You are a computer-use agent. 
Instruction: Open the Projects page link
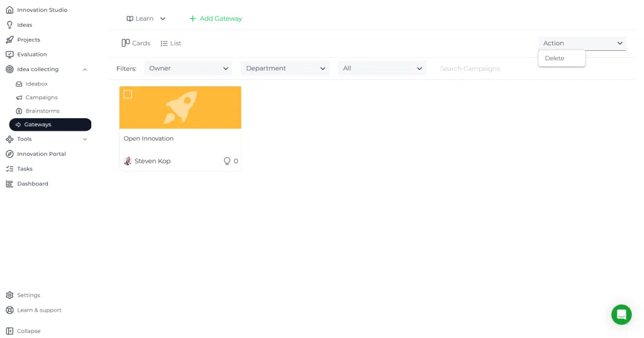pyautogui.click(x=29, y=40)
